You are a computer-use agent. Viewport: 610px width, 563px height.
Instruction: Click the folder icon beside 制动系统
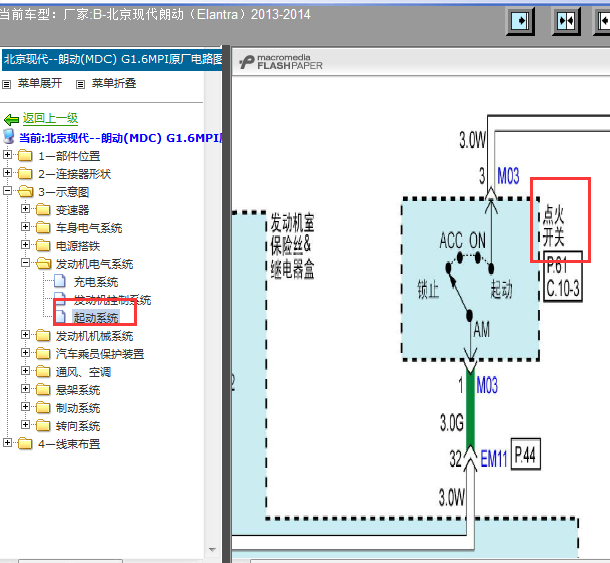click(43, 407)
